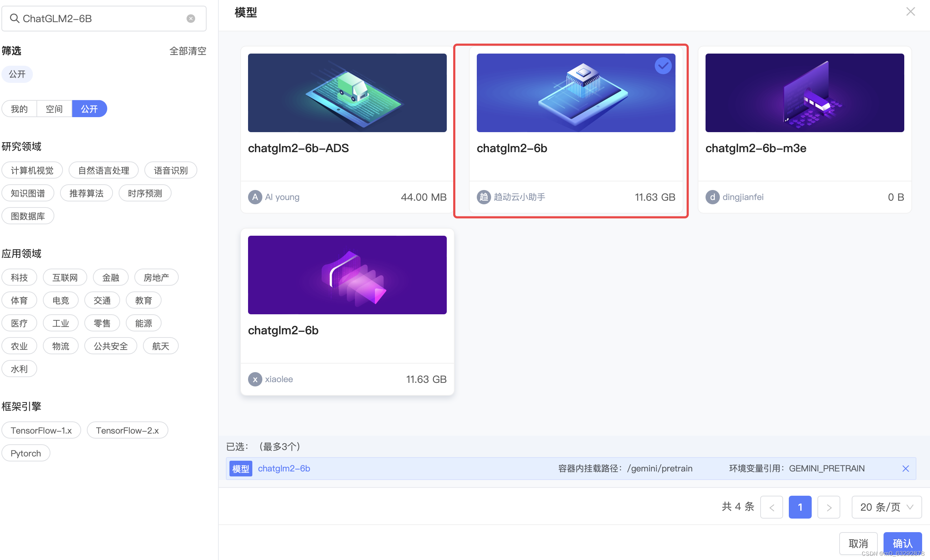The width and height of the screenshot is (930, 560).
Task: Close the model dialog with X
Action: tap(910, 12)
